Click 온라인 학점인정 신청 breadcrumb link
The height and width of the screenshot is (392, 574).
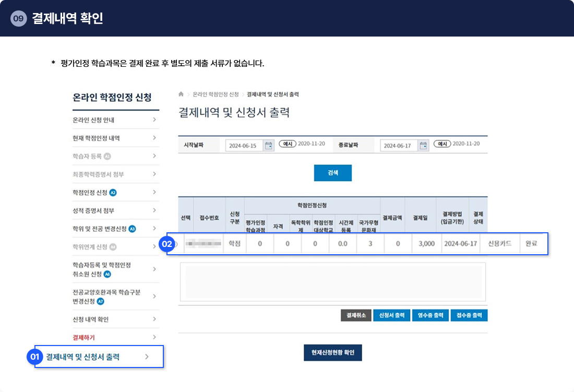(216, 94)
